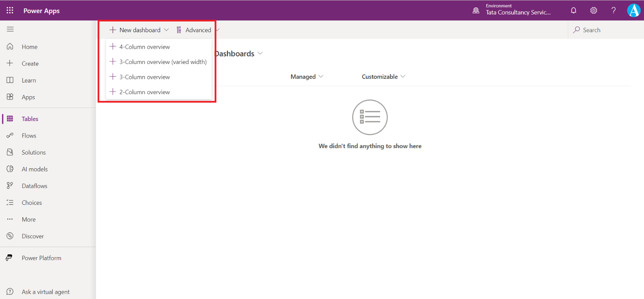This screenshot has height=299, width=644.
Task: Click the Advanced toolbar button
Action: pos(194,30)
